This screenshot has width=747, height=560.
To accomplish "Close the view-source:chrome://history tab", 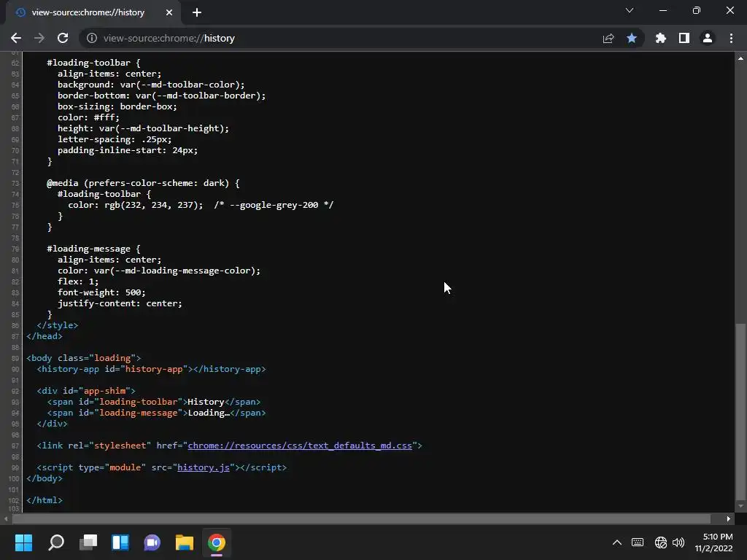I will coord(169,13).
